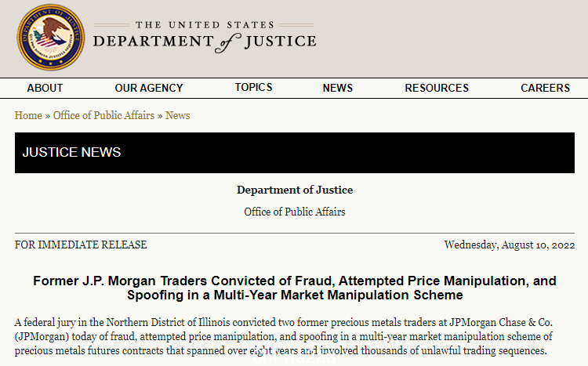Click the first paragraph about the federal jury
588x366 pixels.
284,336
